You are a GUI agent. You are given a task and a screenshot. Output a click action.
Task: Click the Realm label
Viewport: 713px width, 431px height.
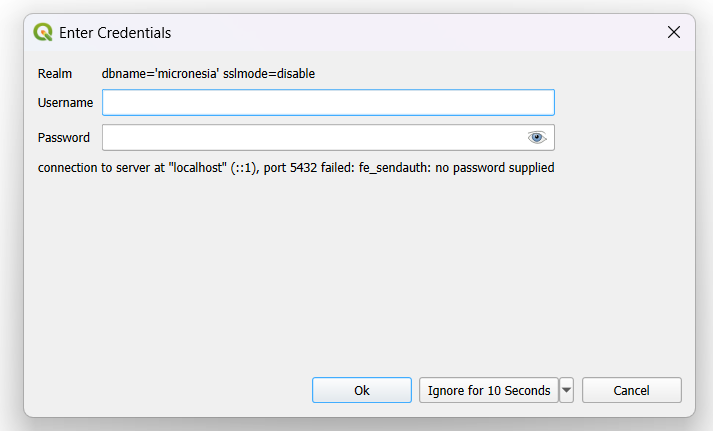point(55,74)
